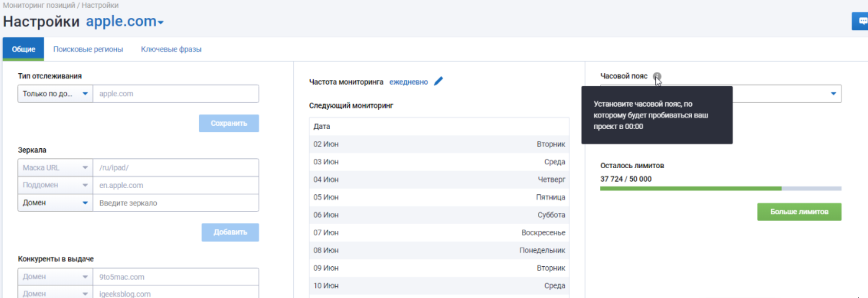
Task: Click the 'en.apple.com' mirror field
Action: 176,185
